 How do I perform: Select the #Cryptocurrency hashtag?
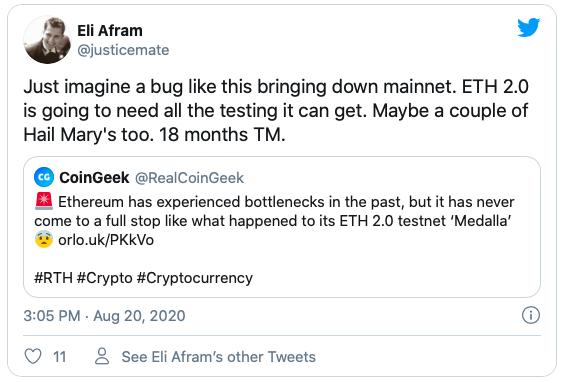coord(195,278)
